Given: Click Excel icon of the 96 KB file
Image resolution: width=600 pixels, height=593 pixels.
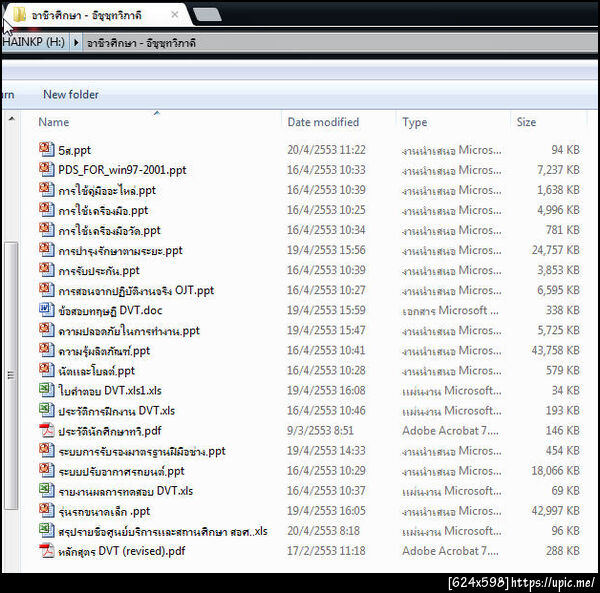Looking at the screenshot, I should point(47,530).
